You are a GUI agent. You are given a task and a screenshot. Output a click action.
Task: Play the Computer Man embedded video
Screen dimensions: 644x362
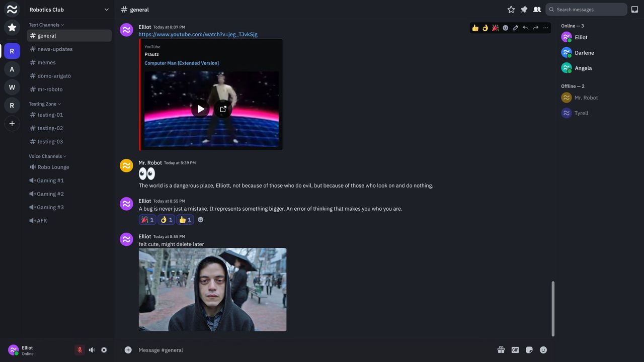coord(200,109)
